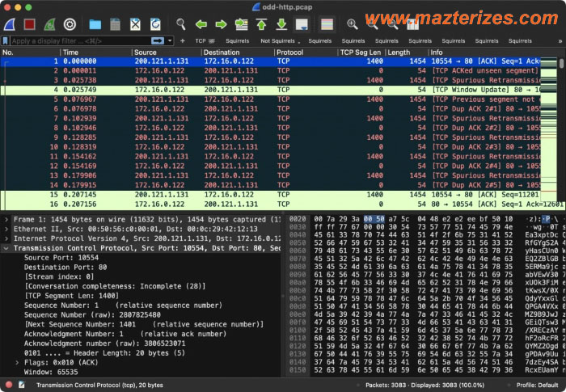
Task: Apply the display filter with arrow button
Action: pos(158,40)
